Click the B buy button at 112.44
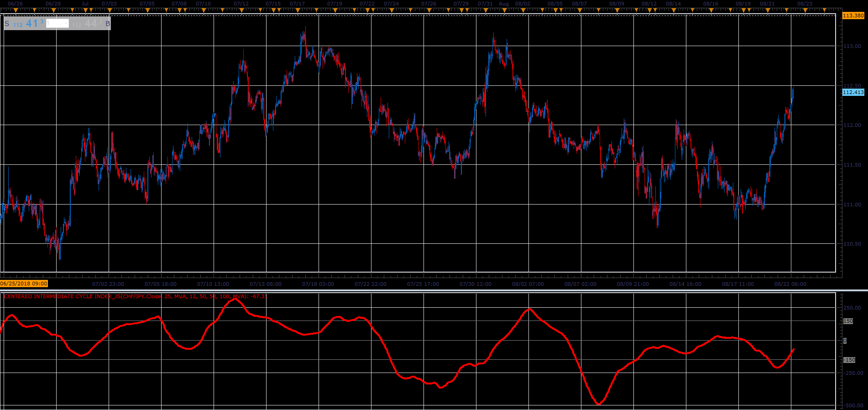 click(x=91, y=23)
